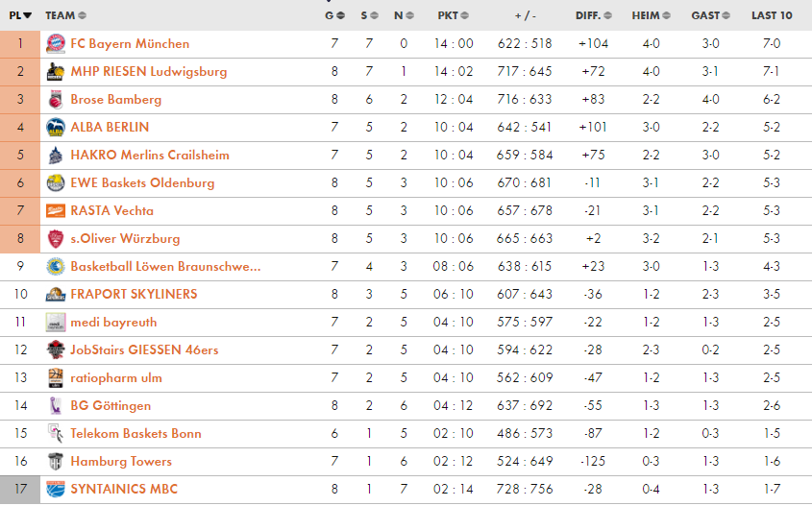Open HAKRO Merlins Crailsheim team page
The height and width of the screenshot is (506, 812).
pos(149,155)
